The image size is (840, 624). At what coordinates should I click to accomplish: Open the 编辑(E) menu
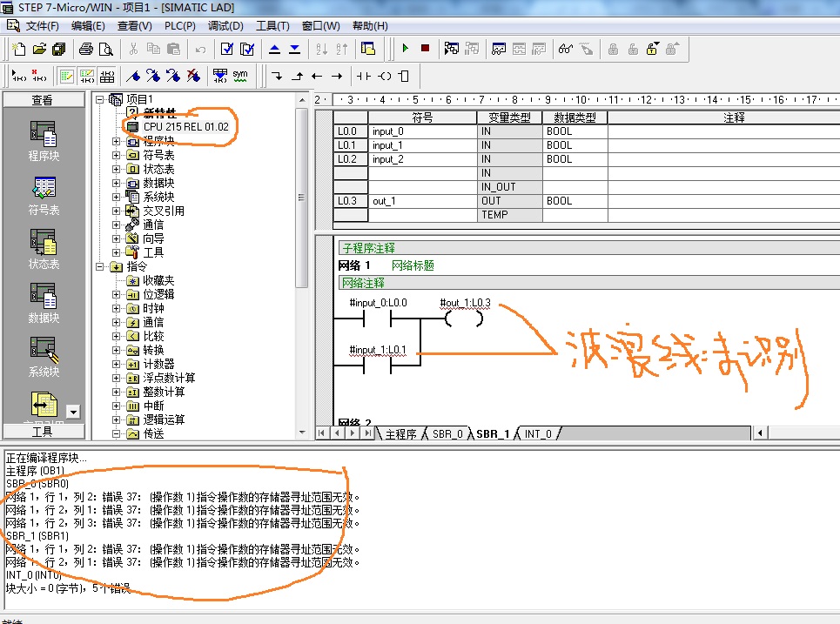[88, 26]
